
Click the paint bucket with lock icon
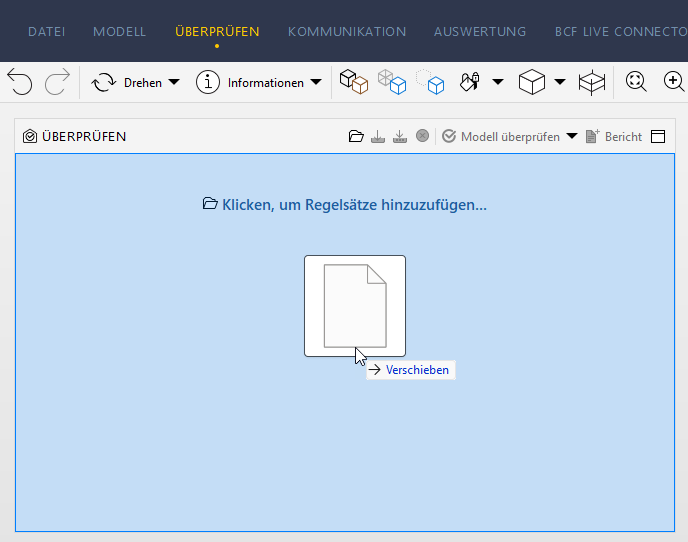coord(469,82)
